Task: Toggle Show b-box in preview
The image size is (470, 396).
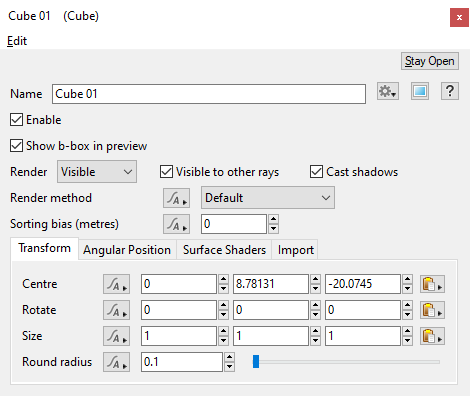Action: (16, 146)
